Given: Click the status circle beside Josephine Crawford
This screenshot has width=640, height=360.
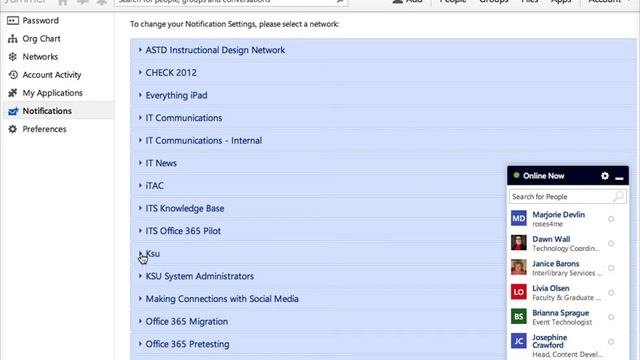Looking at the screenshot, I should 611,342.
